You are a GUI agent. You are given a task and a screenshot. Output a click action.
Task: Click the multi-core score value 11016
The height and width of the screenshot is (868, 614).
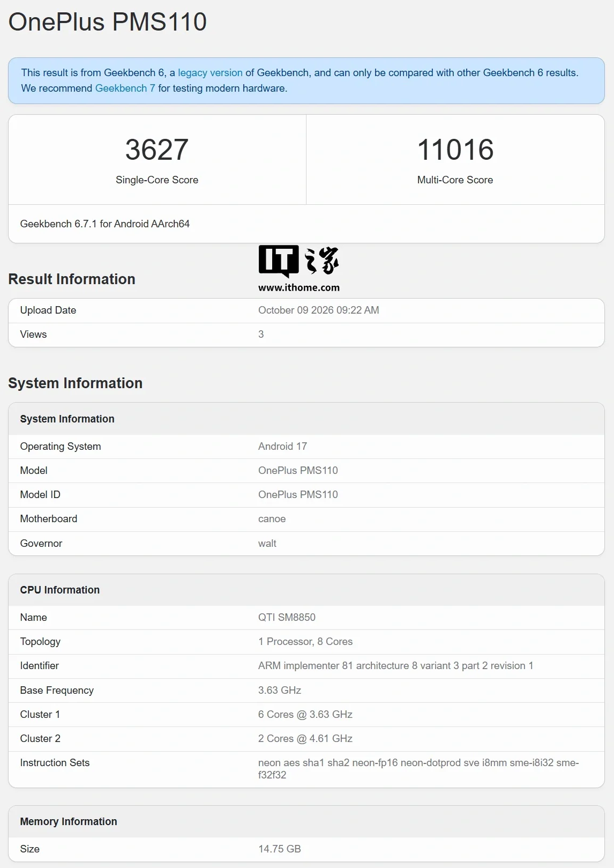(455, 150)
